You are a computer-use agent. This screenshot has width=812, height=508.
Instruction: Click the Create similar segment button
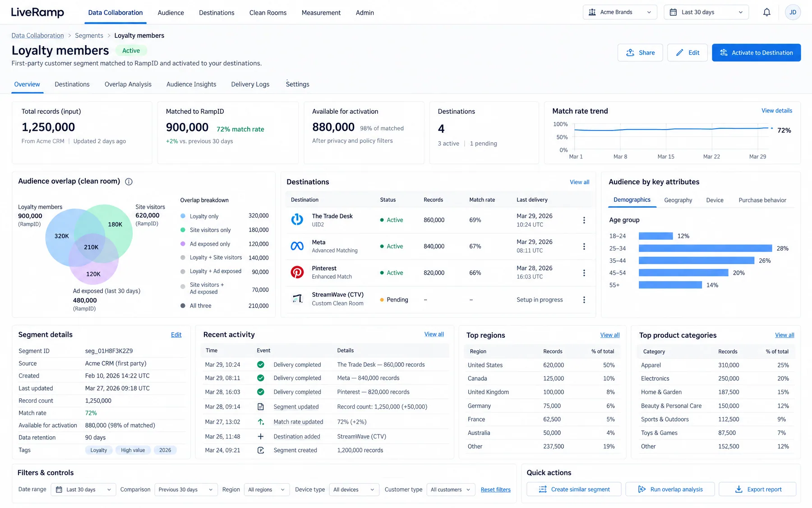coord(574,489)
